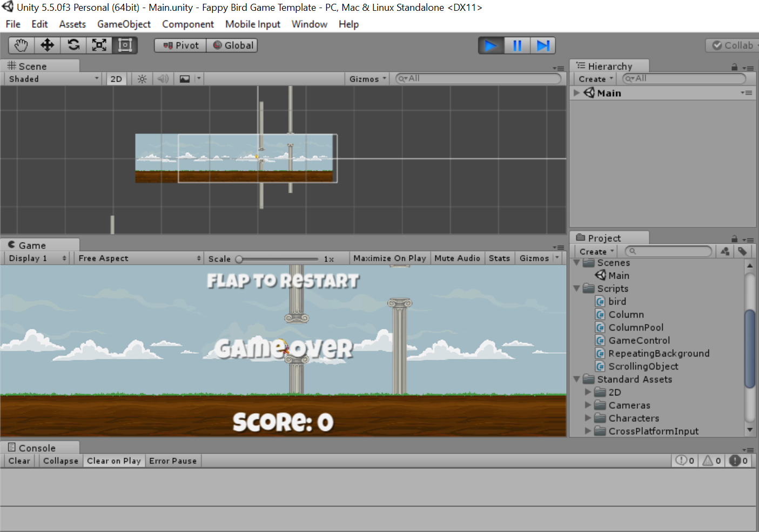Click the search by type icon in Project

pyautogui.click(x=725, y=251)
